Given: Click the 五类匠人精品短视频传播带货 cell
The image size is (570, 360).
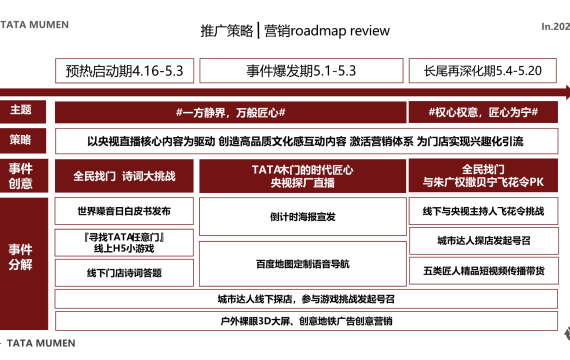Looking at the screenshot, I should pyautogui.click(x=484, y=271).
